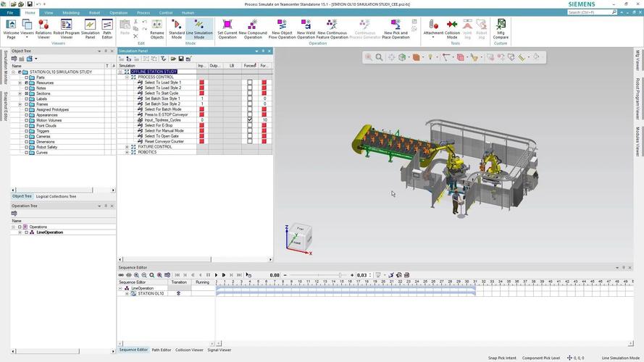Switch to Standard Mode
Image resolution: width=644 pixels, height=362 pixels.
pyautogui.click(x=177, y=29)
